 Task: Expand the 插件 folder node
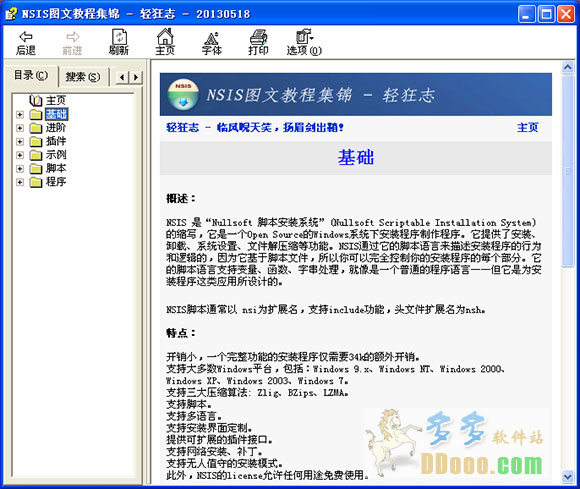[20, 142]
